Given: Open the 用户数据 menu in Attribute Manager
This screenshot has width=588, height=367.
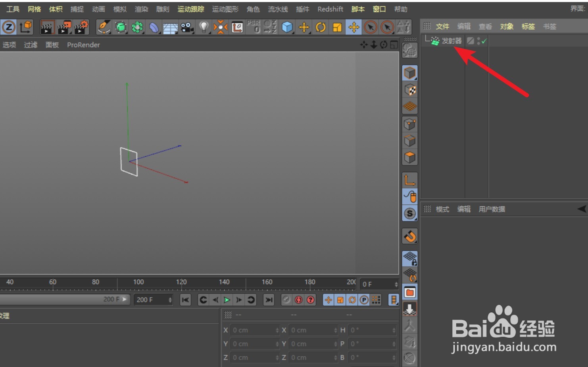Looking at the screenshot, I should click(x=492, y=209).
